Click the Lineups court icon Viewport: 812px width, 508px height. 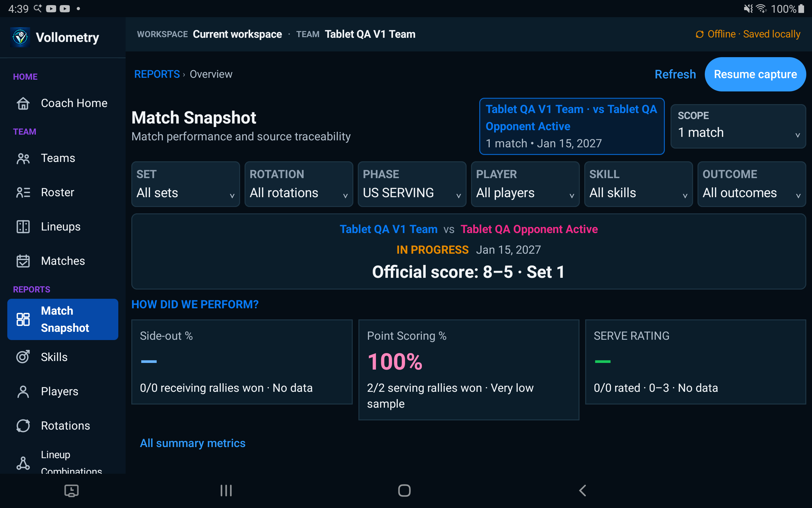(23, 227)
